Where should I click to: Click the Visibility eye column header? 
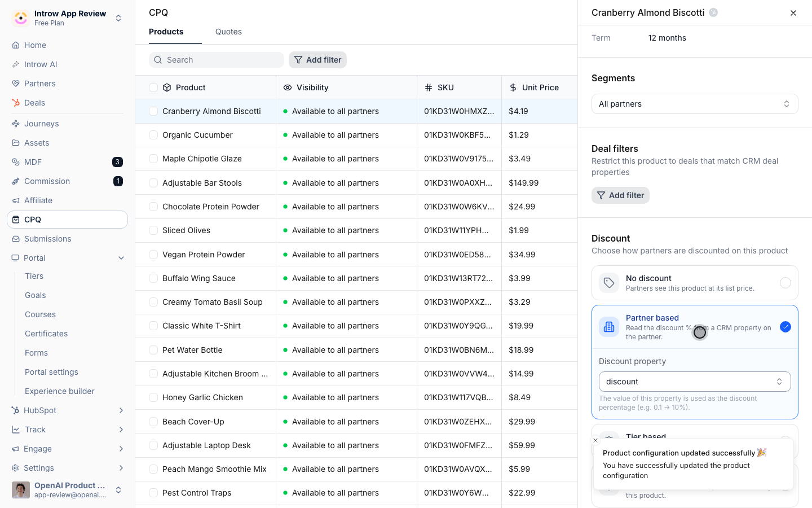click(306, 87)
